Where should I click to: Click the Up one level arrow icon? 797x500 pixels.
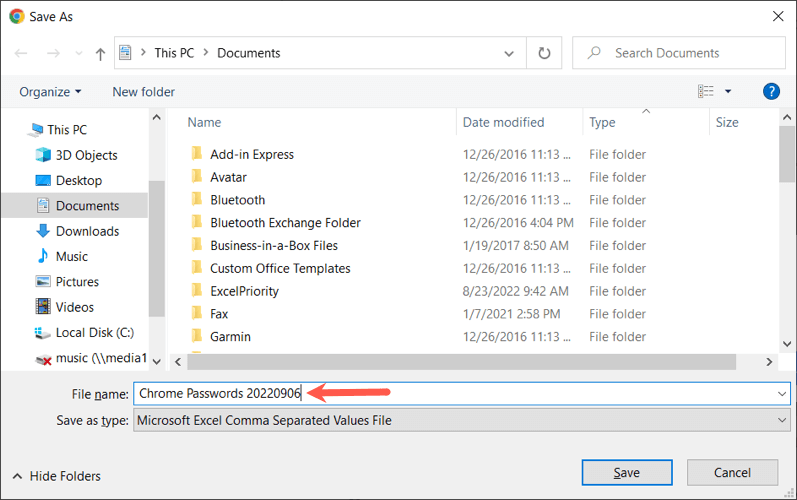100,54
